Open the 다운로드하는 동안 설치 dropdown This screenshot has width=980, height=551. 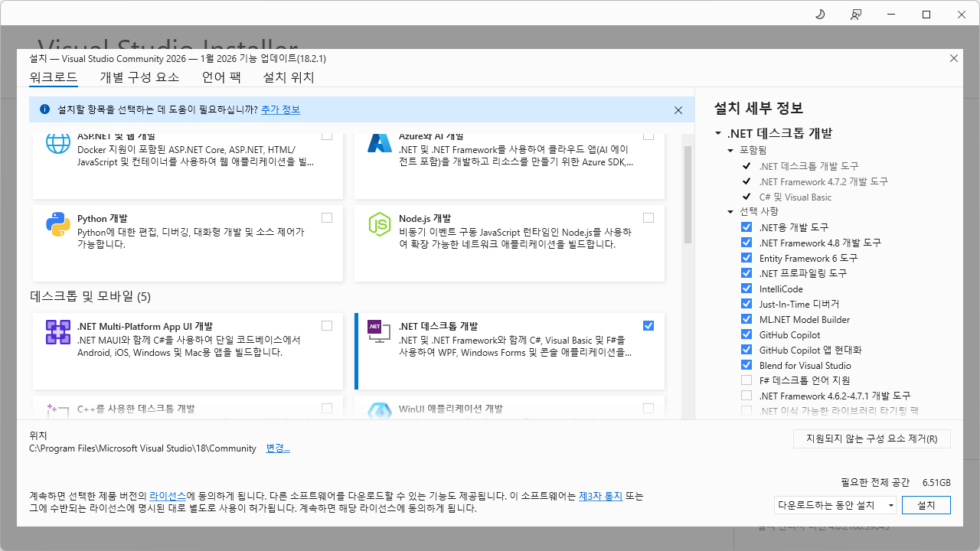(835, 505)
